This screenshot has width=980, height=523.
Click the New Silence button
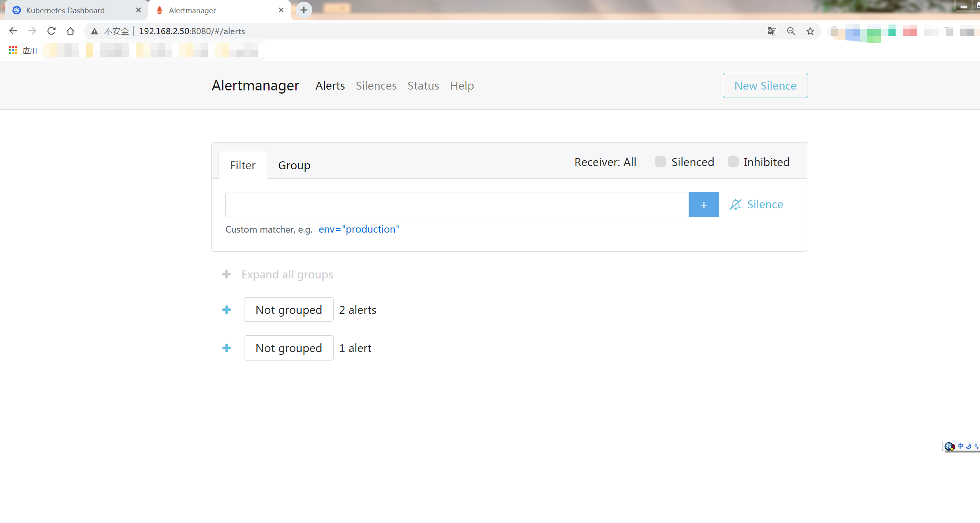click(765, 86)
